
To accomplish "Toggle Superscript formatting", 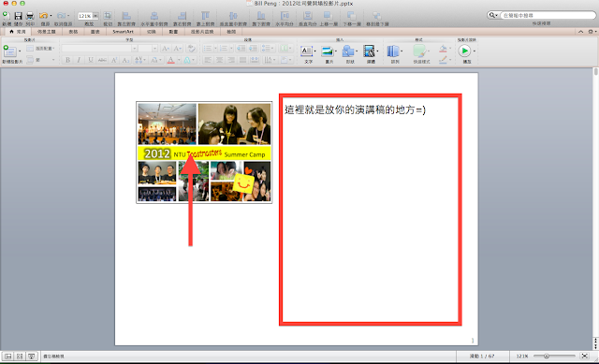I will click(114, 60).
